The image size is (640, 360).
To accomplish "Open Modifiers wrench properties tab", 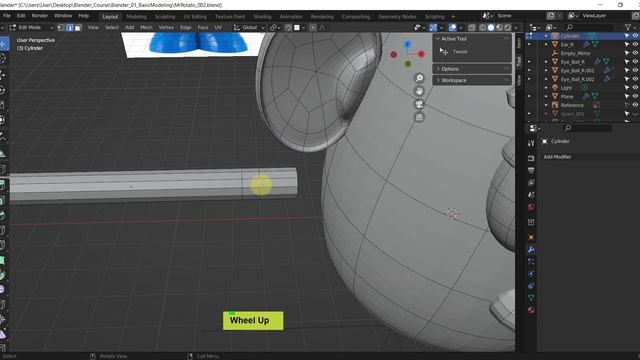I will pos(531,249).
